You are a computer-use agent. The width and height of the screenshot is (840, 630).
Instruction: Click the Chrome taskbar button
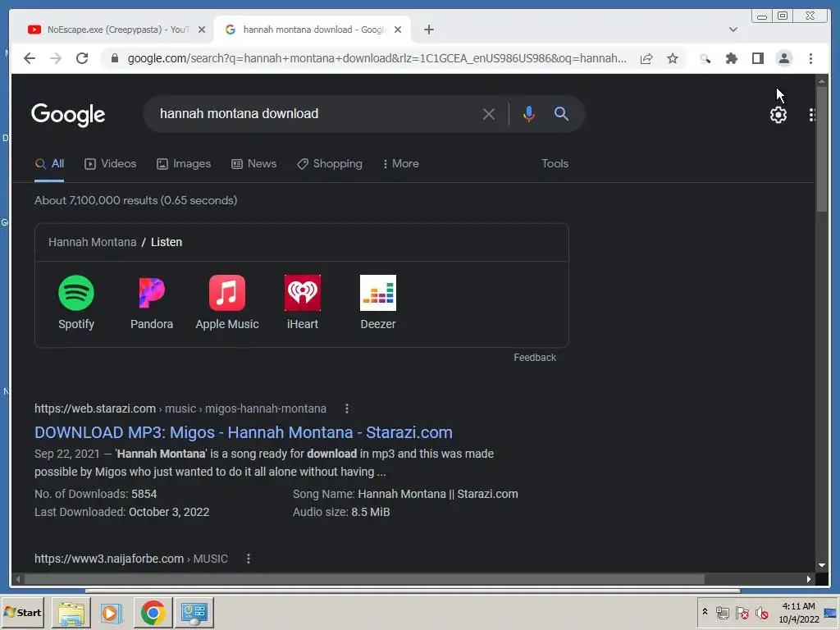pyautogui.click(x=153, y=612)
